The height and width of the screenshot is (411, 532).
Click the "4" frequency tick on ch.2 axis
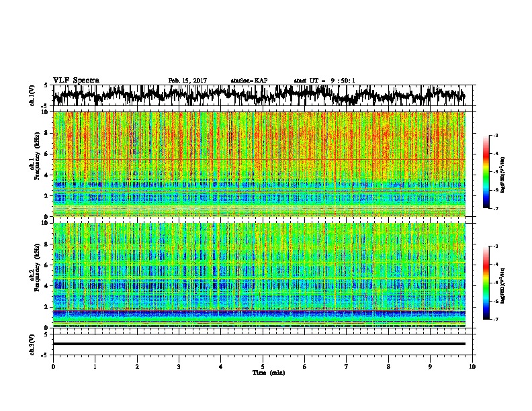click(48, 286)
